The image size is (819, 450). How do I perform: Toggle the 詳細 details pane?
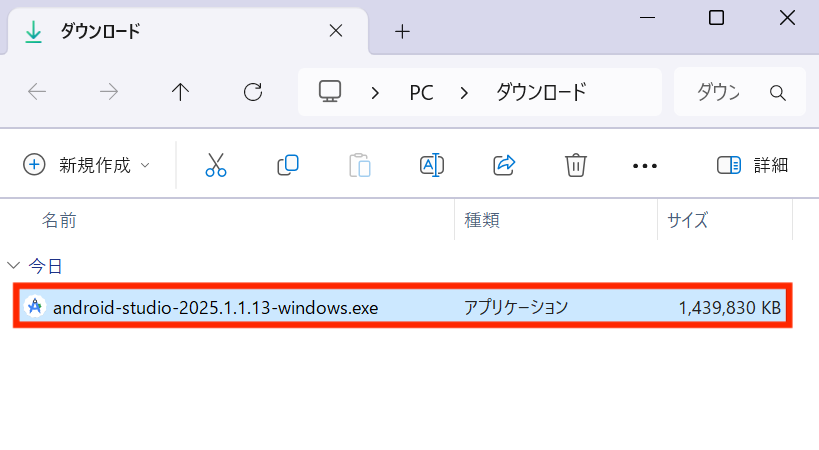pos(752,165)
